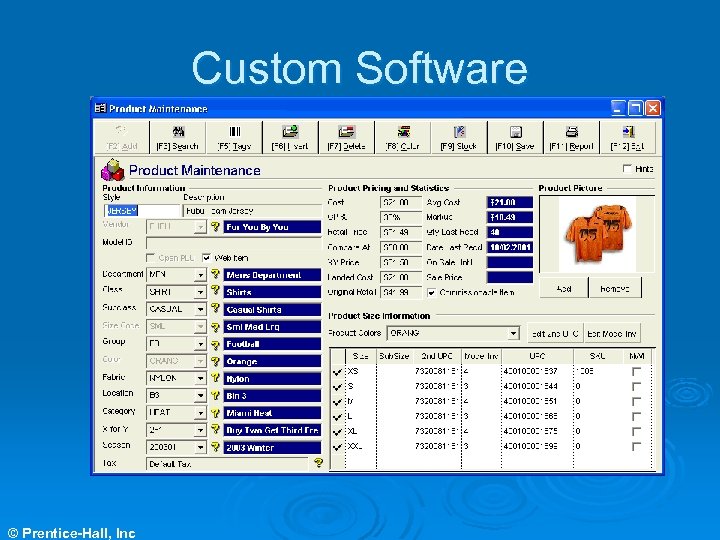720x540 pixels.
Task: Click the UPC column header
Action: [537, 356]
